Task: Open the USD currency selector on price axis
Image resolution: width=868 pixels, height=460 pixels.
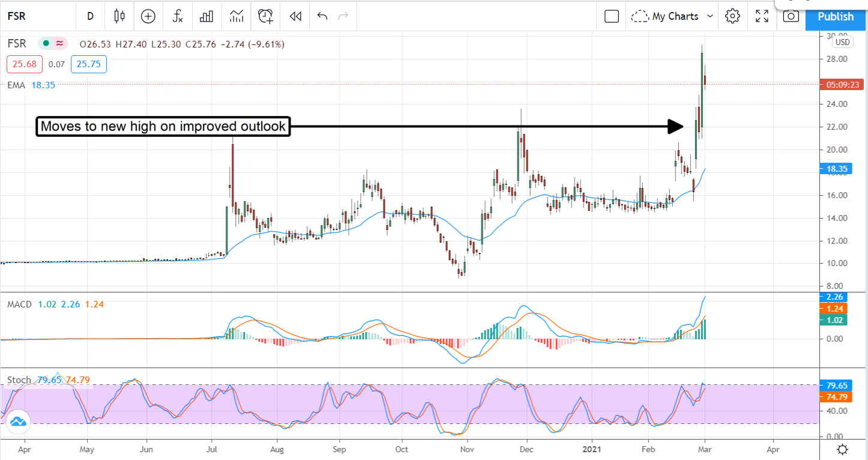Action: [x=843, y=42]
